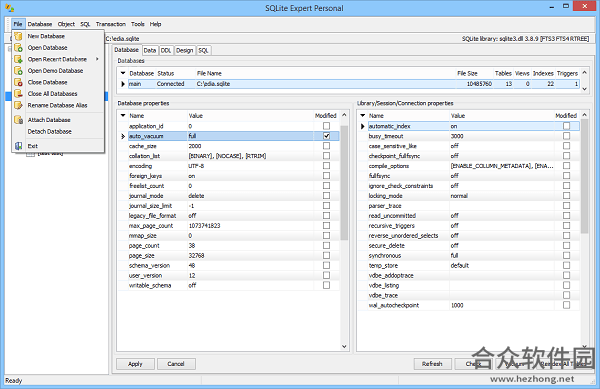The height and width of the screenshot is (389, 600).
Task: Click the Open Database menu icon
Action: 18,48
